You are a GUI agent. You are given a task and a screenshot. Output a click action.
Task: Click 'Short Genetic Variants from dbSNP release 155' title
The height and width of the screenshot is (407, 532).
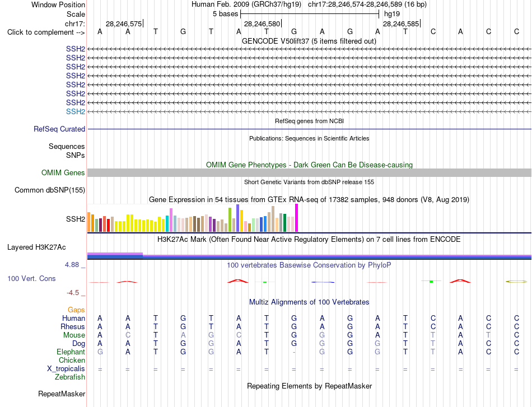pyautogui.click(x=309, y=182)
